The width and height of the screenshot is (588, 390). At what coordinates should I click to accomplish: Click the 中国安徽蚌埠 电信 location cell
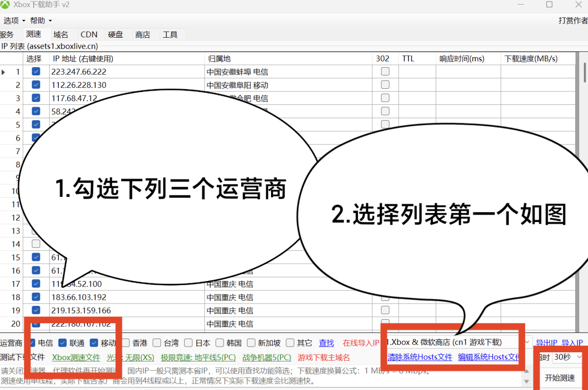coord(288,72)
